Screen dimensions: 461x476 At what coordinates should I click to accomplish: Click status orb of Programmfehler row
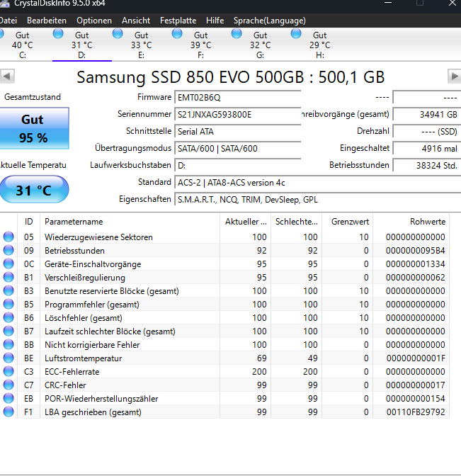click(8, 304)
